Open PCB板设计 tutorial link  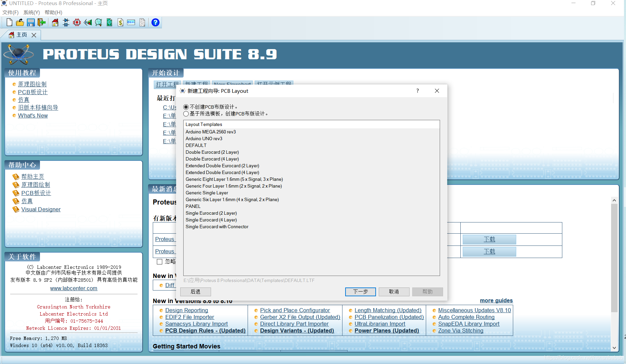[x=33, y=92]
